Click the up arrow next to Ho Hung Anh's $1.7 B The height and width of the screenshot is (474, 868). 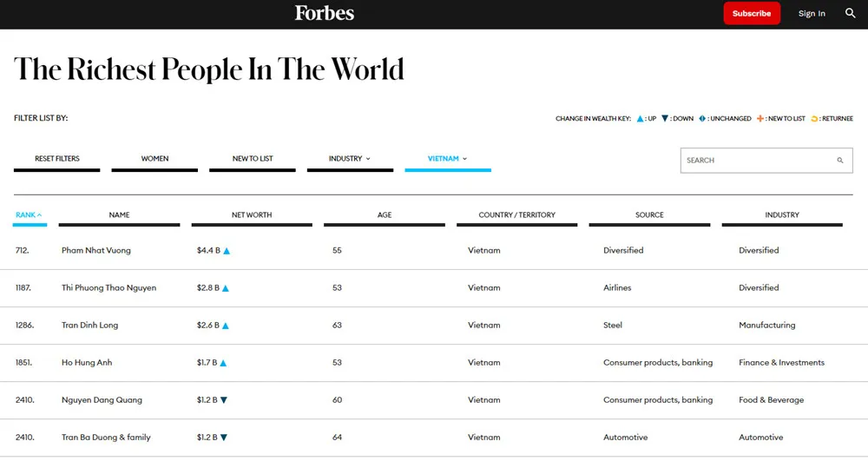coord(223,363)
